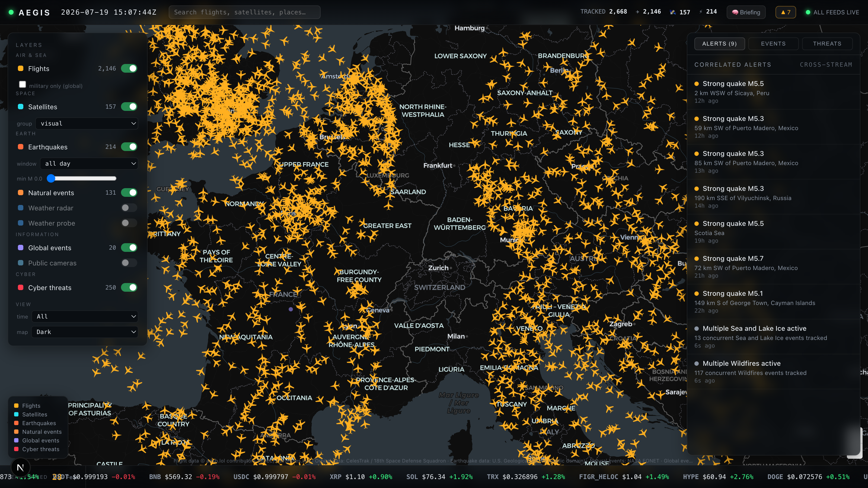Click the Earthquakes layer color icon
This screenshot has width=868, height=488.
(21, 146)
